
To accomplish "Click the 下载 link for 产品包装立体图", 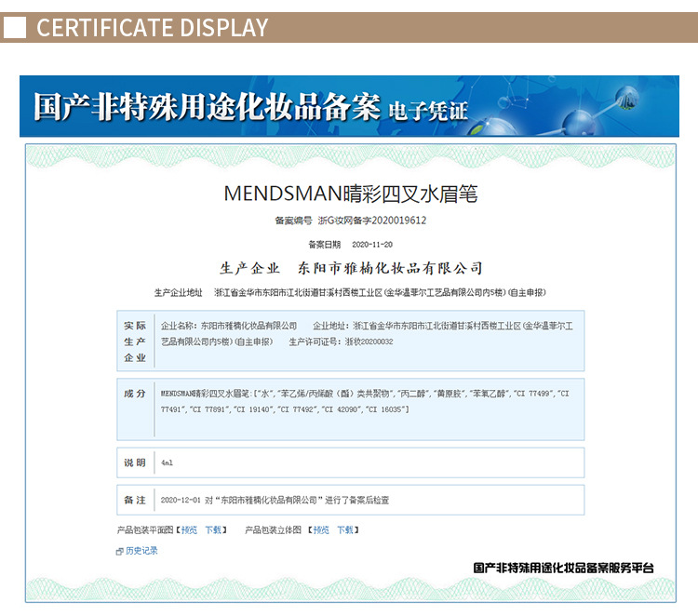I will (345, 529).
